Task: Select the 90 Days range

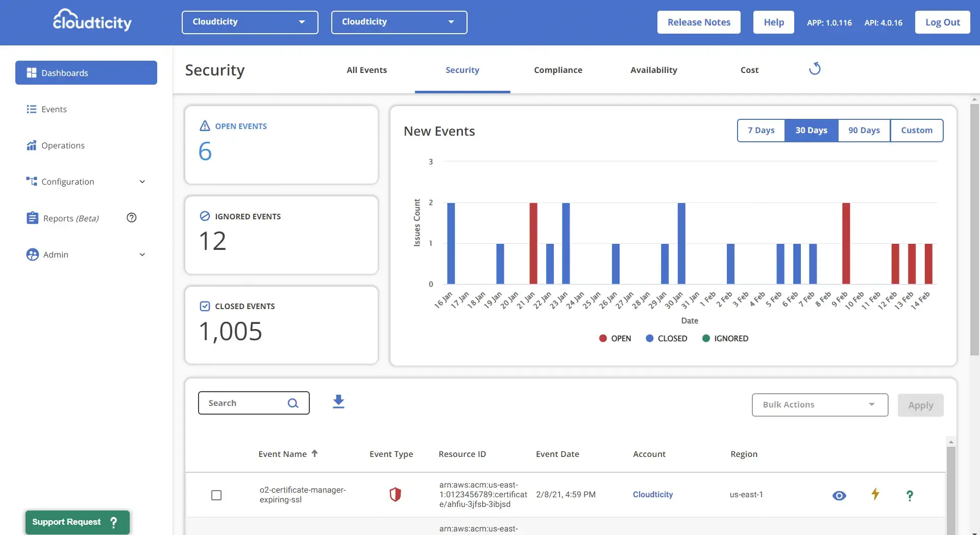Action: [x=864, y=131]
